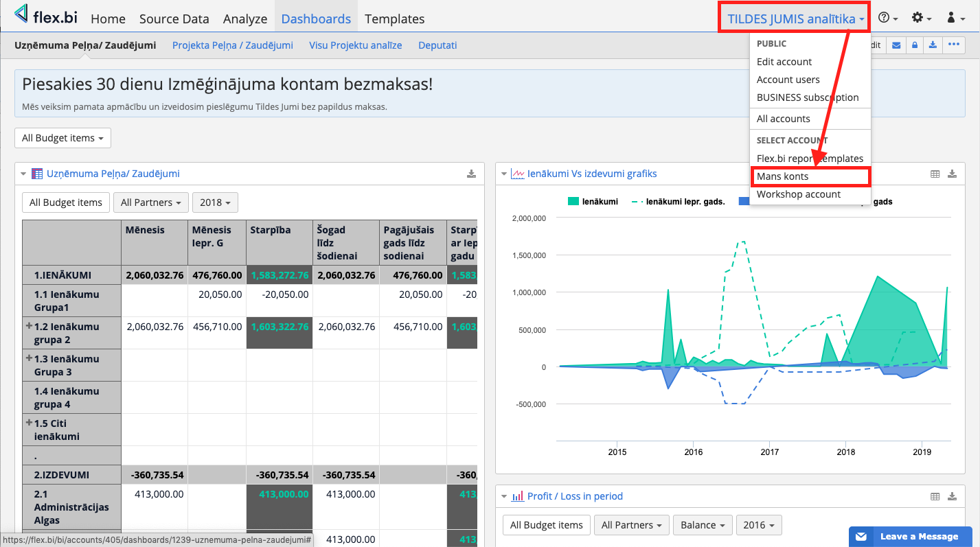Expand the 1.5 Citi ienākumi row
Image resolution: width=980 pixels, height=547 pixels.
[x=29, y=423]
